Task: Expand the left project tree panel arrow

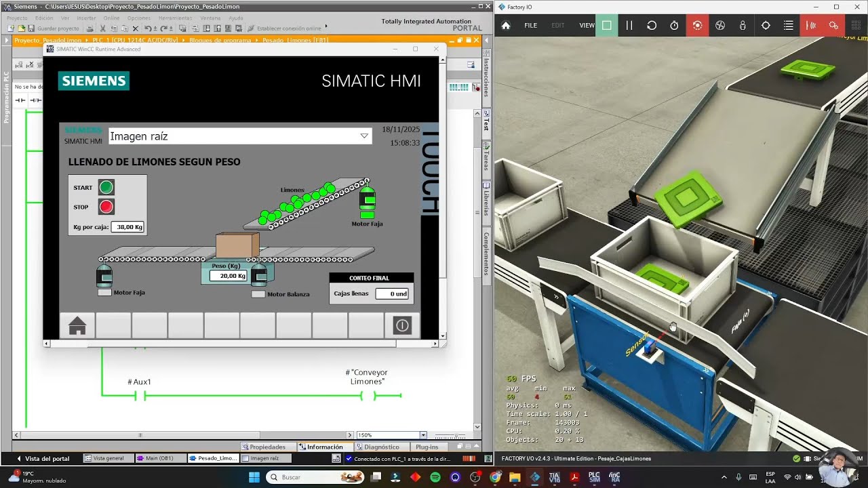Action: coord(7,40)
